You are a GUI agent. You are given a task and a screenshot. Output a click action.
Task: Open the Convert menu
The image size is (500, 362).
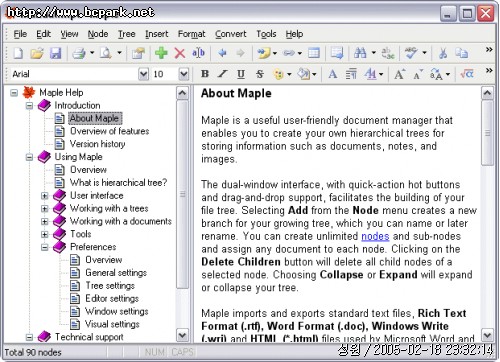click(230, 34)
